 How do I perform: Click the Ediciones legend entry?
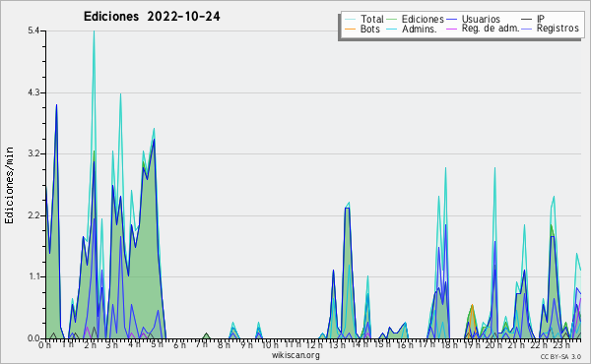(416, 19)
